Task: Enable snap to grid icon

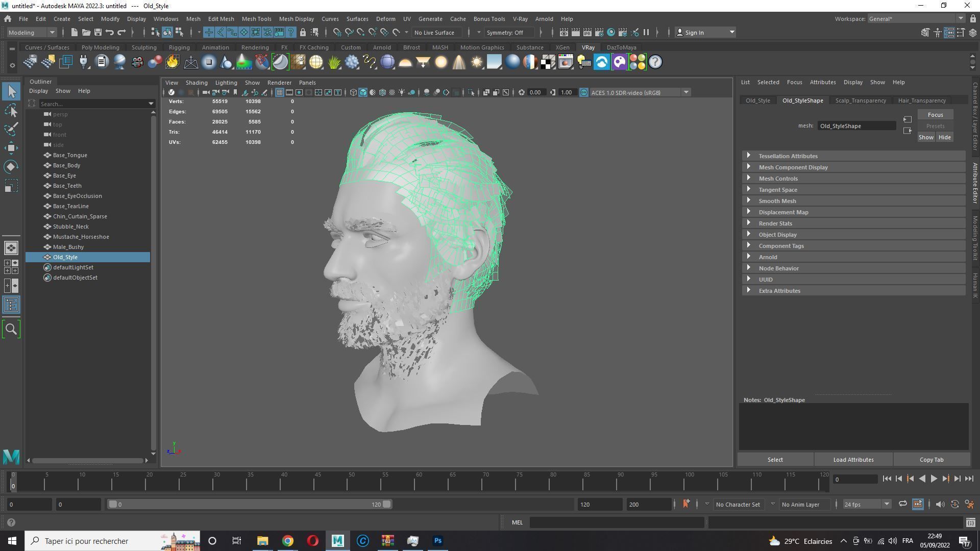Action: [337, 32]
